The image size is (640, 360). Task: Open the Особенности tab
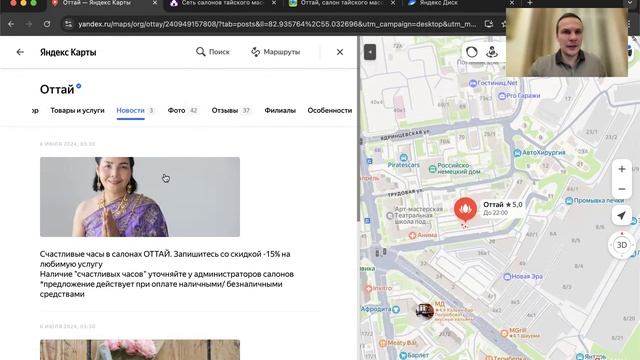tap(330, 110)
